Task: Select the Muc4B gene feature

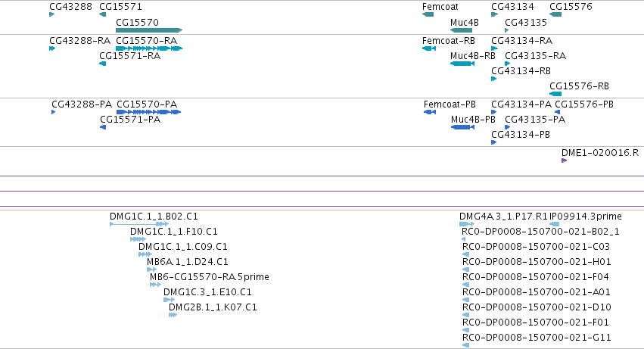Action: [x=461, y=30]
